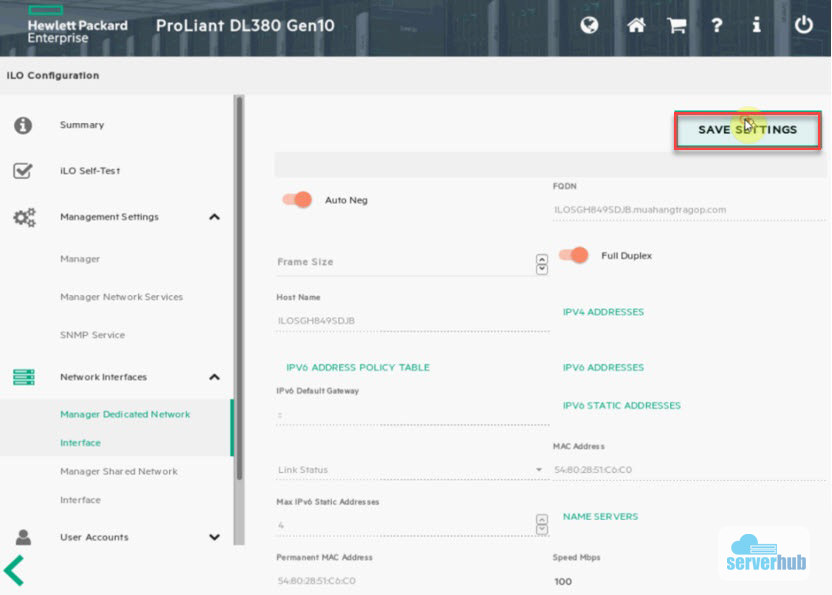832x595 pixels.
Task: Collapse the Network Interfaces section
Action: 214,377
